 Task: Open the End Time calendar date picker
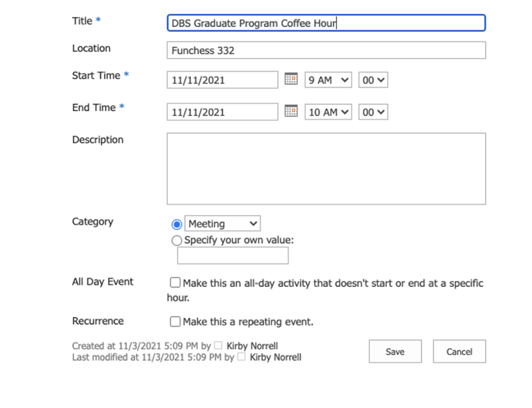[x=291, y=111]
